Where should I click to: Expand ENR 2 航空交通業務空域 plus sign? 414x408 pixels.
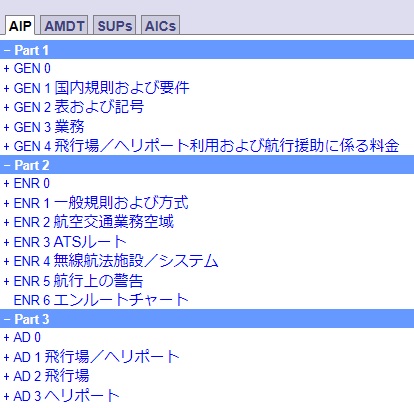(6, 222)
